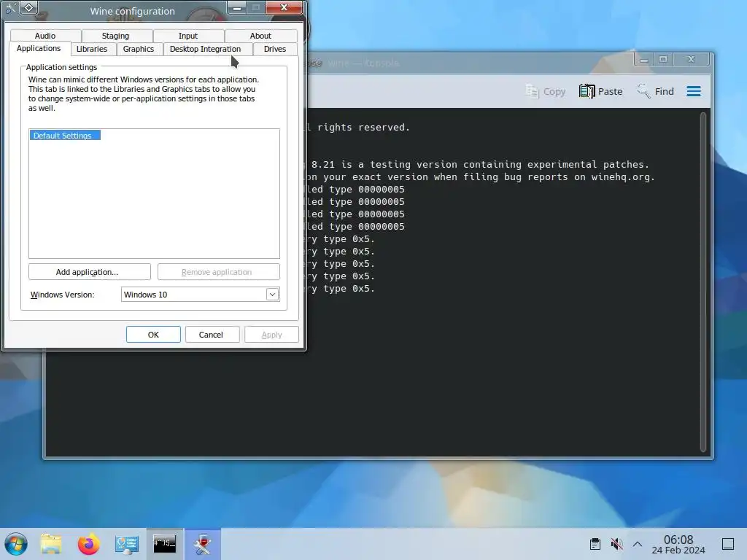Screen dimensions: 747x560
Task: Open Find in the Konsole toolbar
Action: (656, 91)
